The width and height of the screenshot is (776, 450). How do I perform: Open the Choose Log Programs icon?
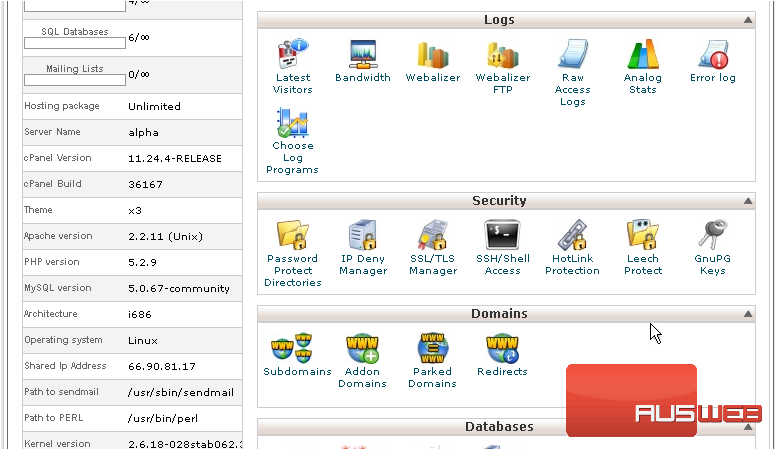point(292,122)
